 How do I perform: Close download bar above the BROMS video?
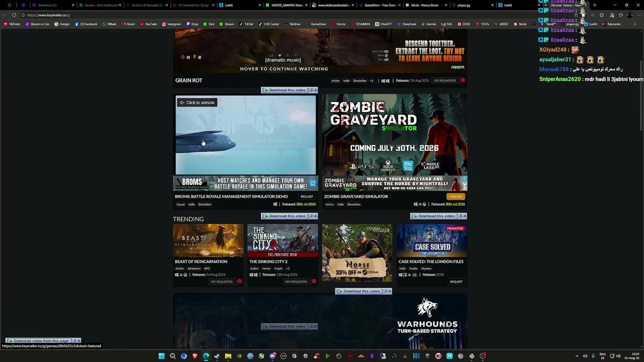pos(315,90)
